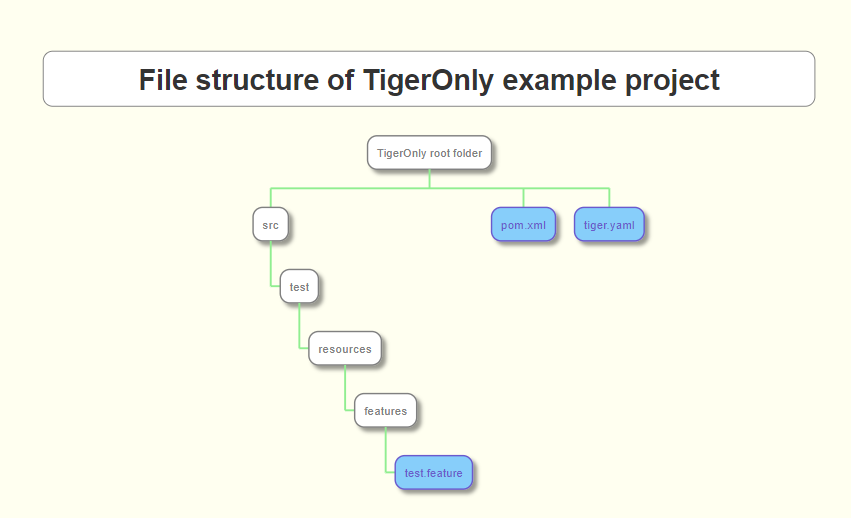The image size is (851, 518).
Task: Click the vertical connector above pom.xml
Action: (523, 197)
